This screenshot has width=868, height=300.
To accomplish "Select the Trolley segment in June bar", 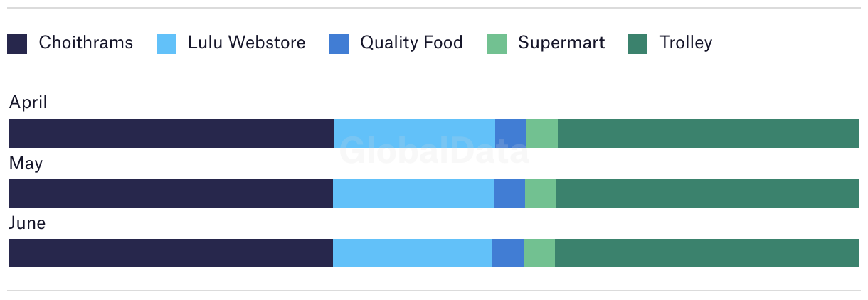I will pyautogui.click(x=707, y=253).
